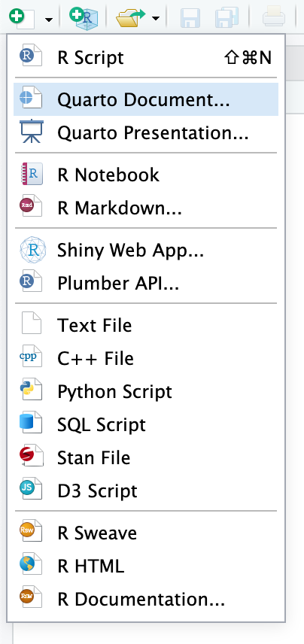Choose Shiny Web App... menu entry
Viewport: 304px width, 644px height.
[x=146, y=250]
